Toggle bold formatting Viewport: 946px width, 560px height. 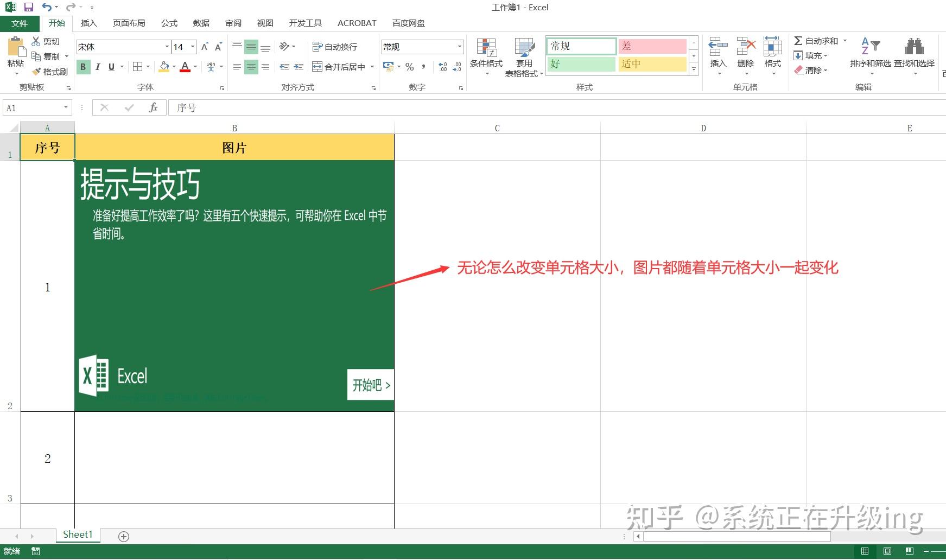coord(83,67)
